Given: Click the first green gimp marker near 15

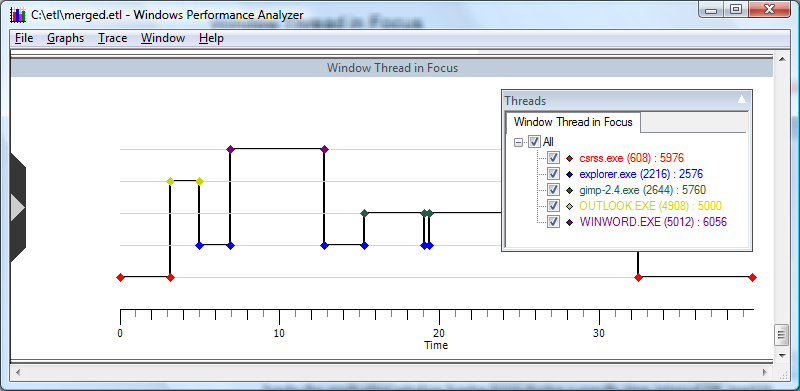Looking at the screenshot, I should [x=364, y=213].
